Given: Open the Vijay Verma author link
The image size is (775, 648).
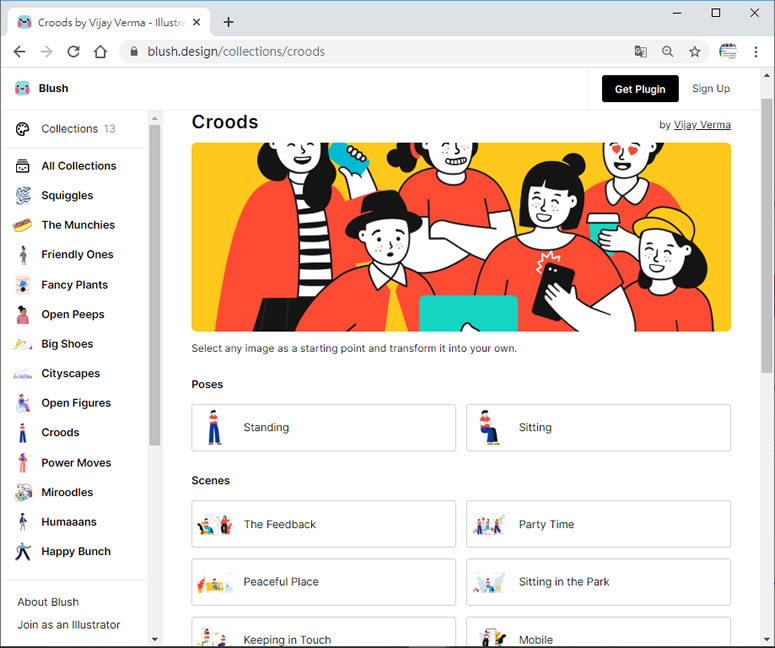Looking at the screenshot, I should point(702,125).
